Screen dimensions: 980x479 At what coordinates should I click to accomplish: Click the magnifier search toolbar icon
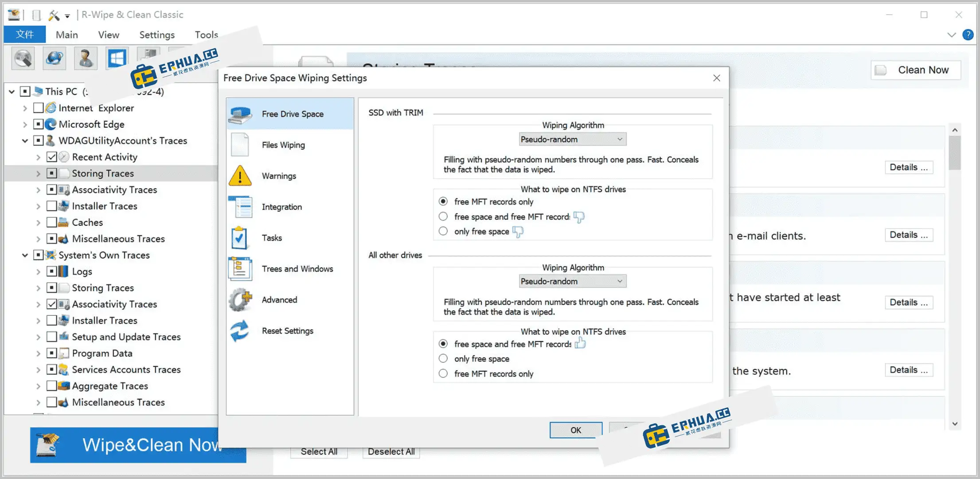pos(23,58)
